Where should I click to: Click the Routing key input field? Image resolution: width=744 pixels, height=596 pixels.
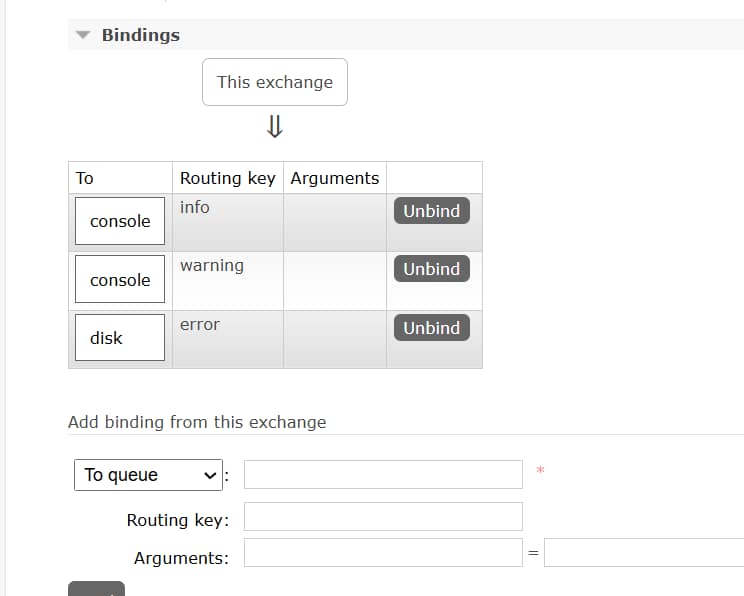[383, 517]
